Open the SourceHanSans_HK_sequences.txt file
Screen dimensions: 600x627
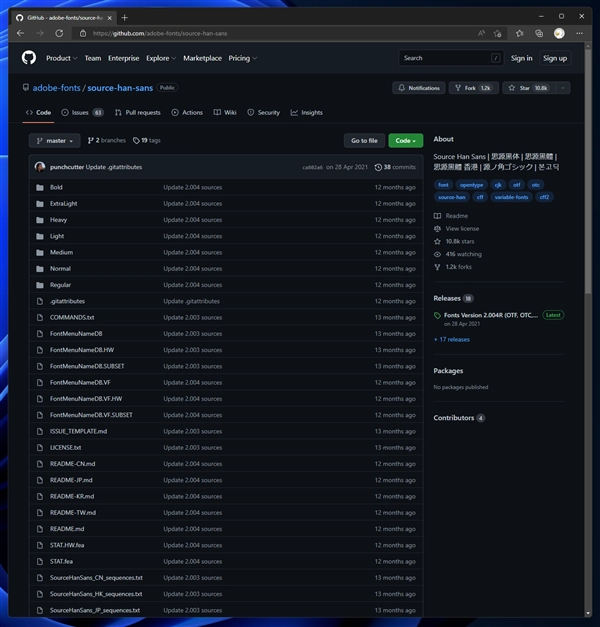click(x=96, y=594)
